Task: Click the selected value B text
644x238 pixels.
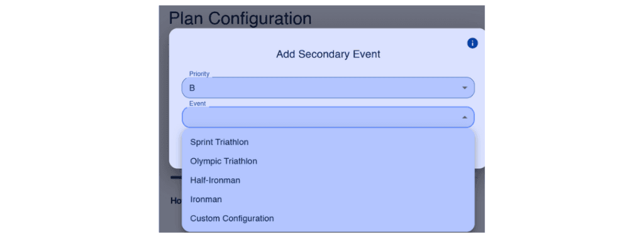Action: (x=192, y=88)
